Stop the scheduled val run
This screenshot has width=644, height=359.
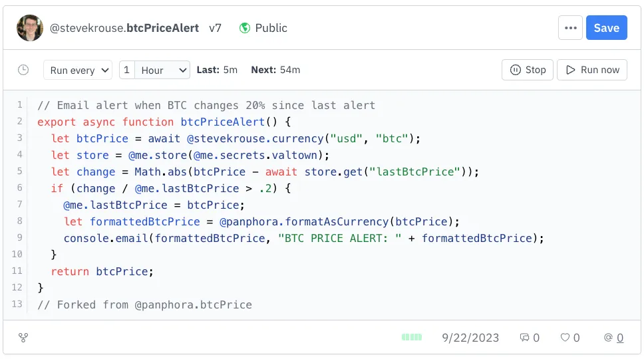[x=528, y=70]
